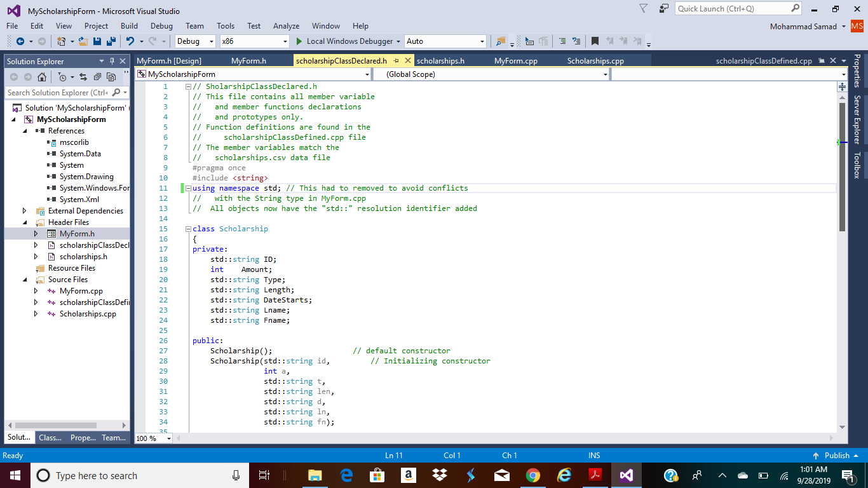Switch to the MyForm.cpp editor tab
Image resolution: width=868 pixels, height=488 pixels.
click(x=516, y=61)
